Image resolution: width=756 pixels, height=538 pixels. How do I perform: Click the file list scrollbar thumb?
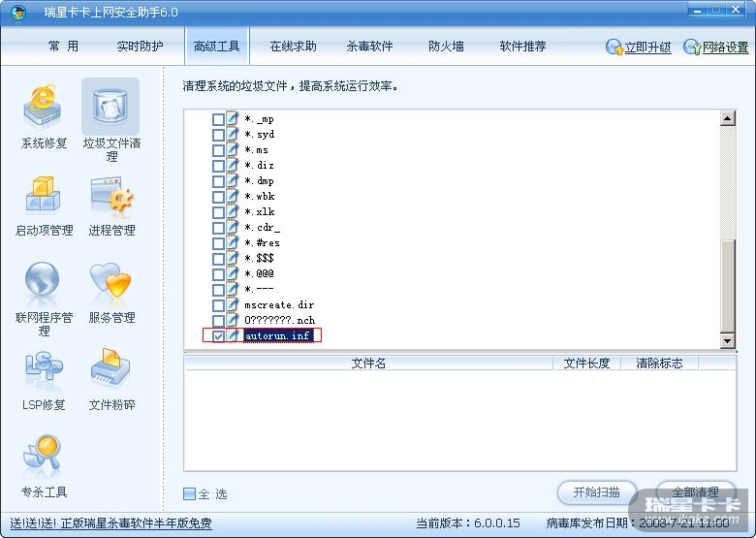tap(728, 286)
